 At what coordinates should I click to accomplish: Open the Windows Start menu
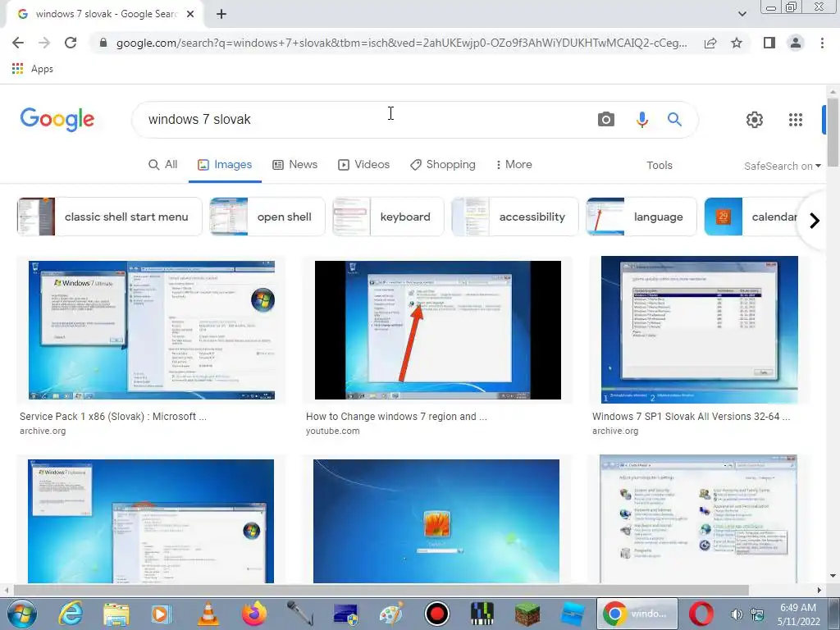pos(21,614)
